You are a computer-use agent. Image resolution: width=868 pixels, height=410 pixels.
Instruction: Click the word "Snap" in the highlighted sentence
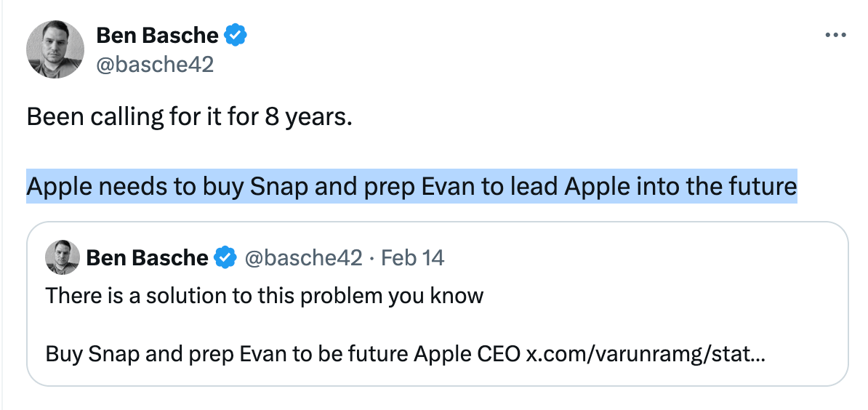(277, 187)
